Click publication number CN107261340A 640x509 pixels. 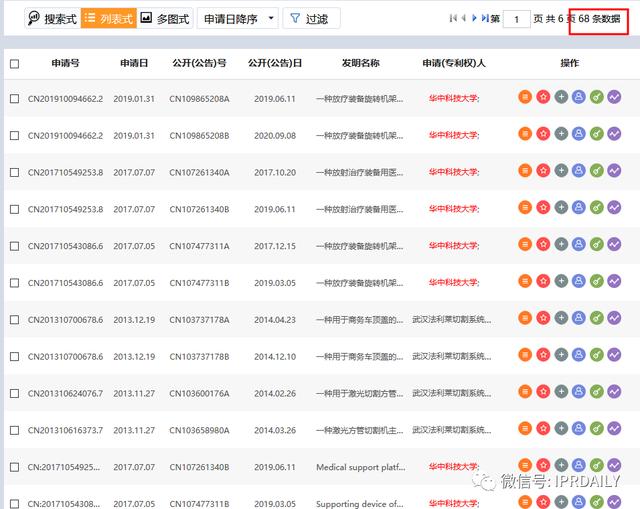tap(199, 172)
